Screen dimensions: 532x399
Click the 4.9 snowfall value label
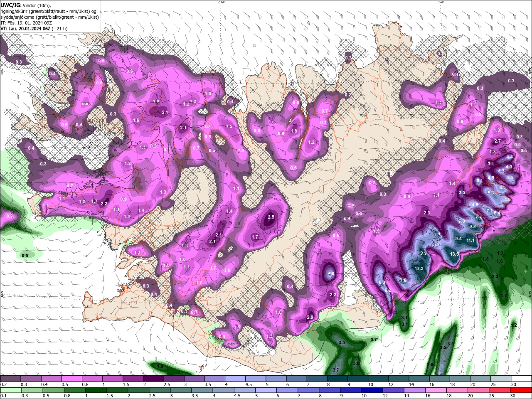tap(507, 200)
